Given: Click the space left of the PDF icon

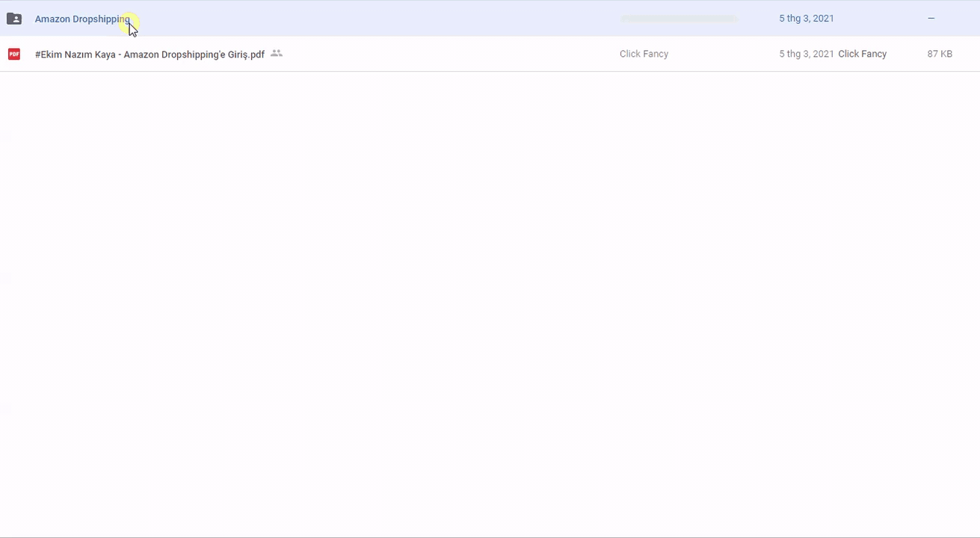Looking at the screenshot, I should pyautogui.click(x=3, y=54).
